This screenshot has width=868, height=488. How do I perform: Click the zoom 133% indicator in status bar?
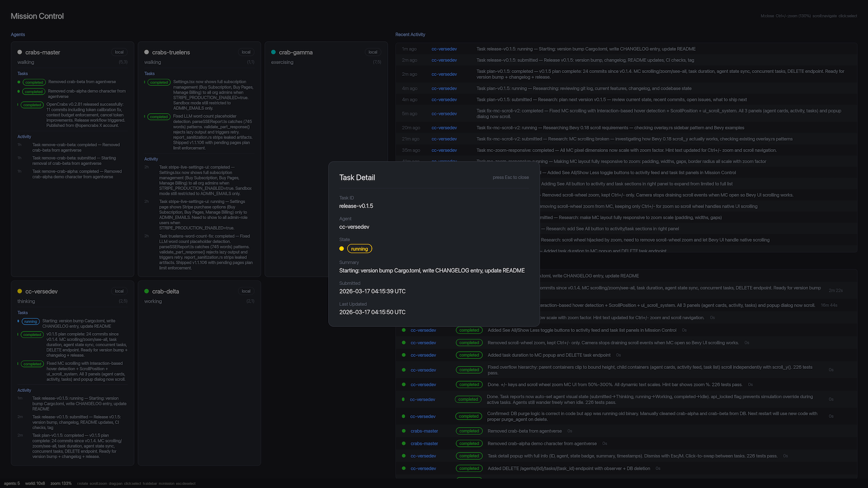pyautogui.click(x=61, y=483)
